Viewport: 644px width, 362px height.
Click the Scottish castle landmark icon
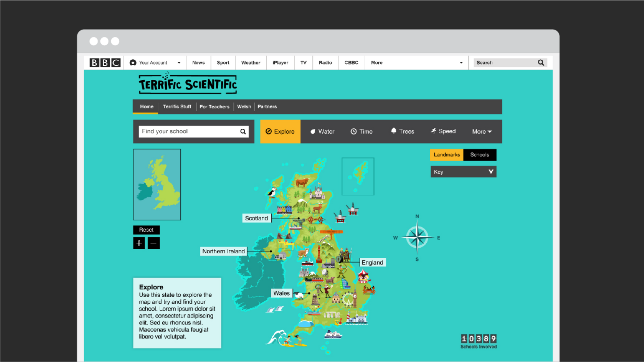click(x=317, y=192)
